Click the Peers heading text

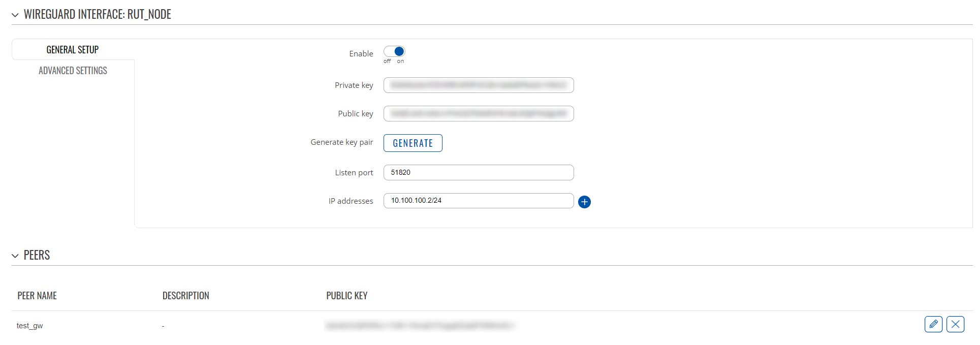tap(37, 255)
